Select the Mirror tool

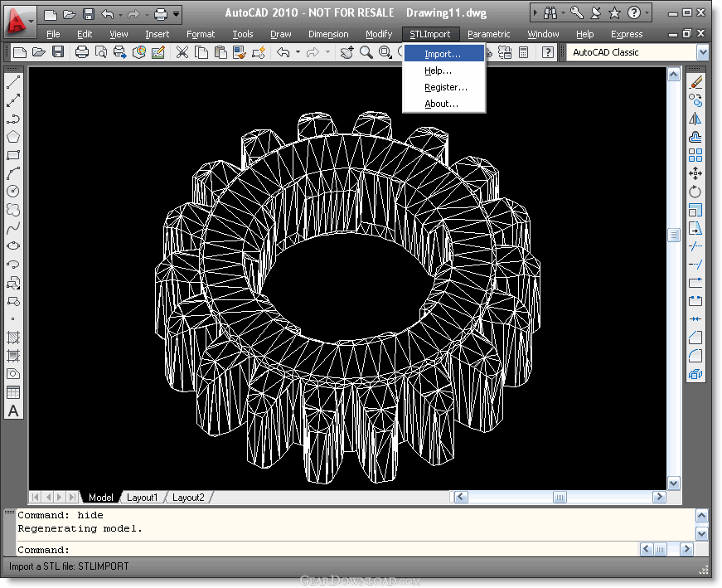[695, 119]
